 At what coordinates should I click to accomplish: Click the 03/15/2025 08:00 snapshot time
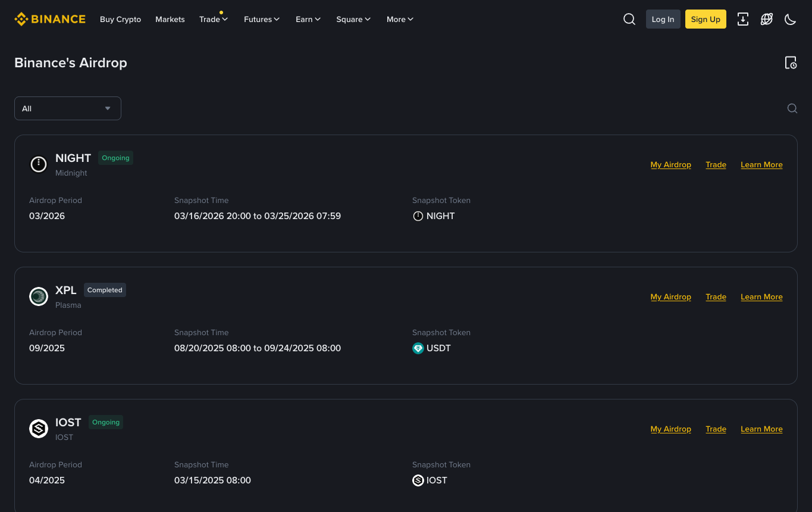212,480
